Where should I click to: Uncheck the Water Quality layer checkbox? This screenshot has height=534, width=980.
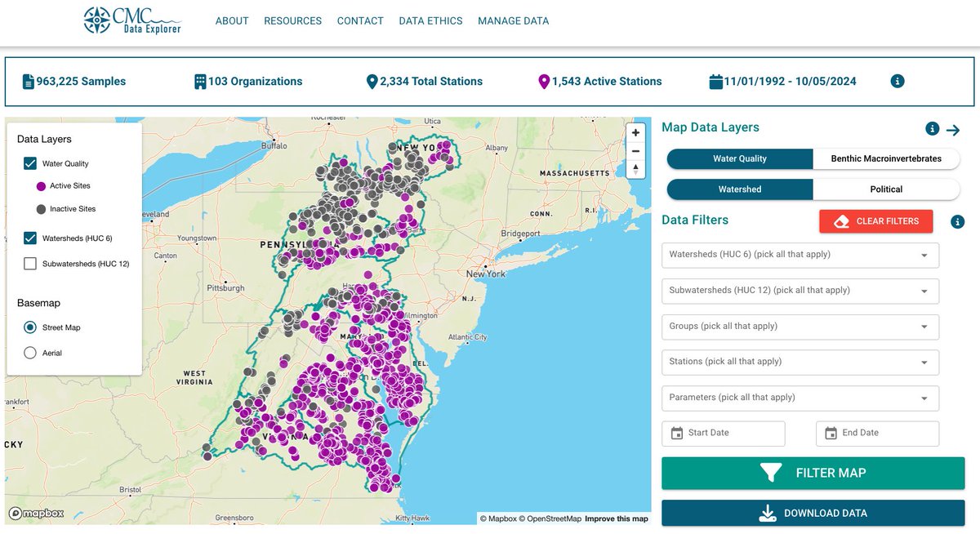[30, 163]
